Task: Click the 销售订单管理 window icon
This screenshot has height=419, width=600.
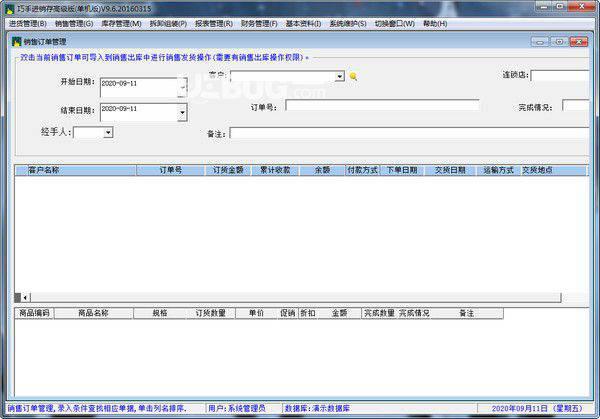Action: tap(16, 41)
